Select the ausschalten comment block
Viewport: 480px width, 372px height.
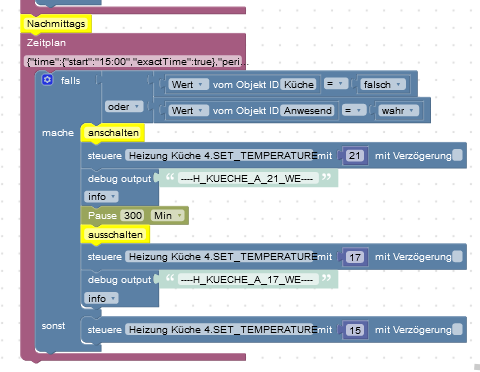pyautogui.click(x=115, y=234)
